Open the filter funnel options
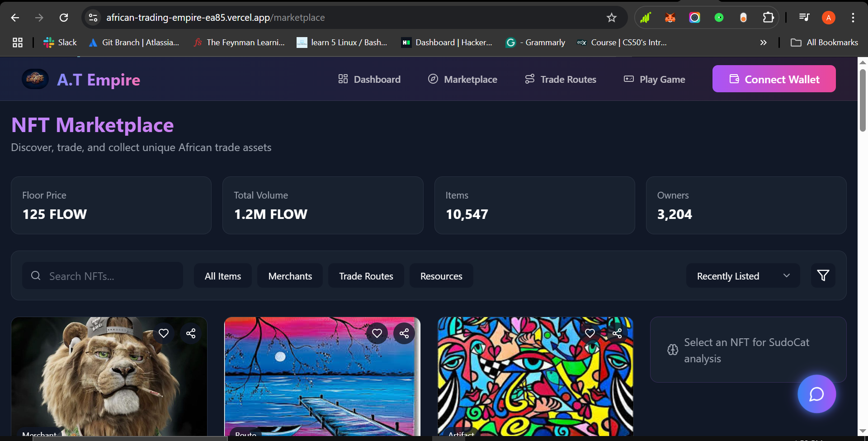868x441 pixels. click(823, 275)
